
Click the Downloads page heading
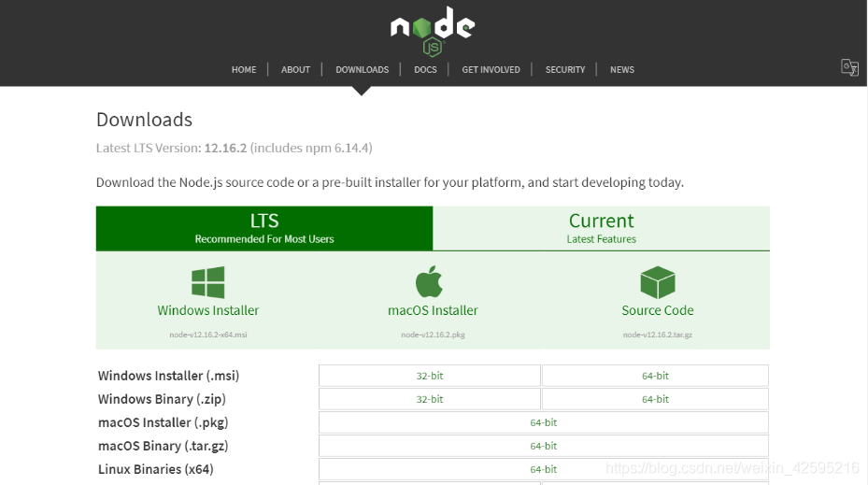click(145, 120)
